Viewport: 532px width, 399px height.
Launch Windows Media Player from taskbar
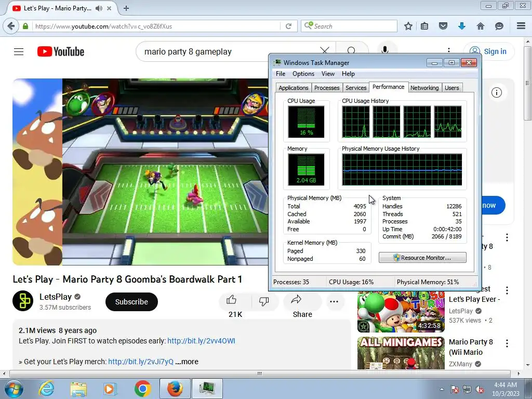tap(110, 389)
